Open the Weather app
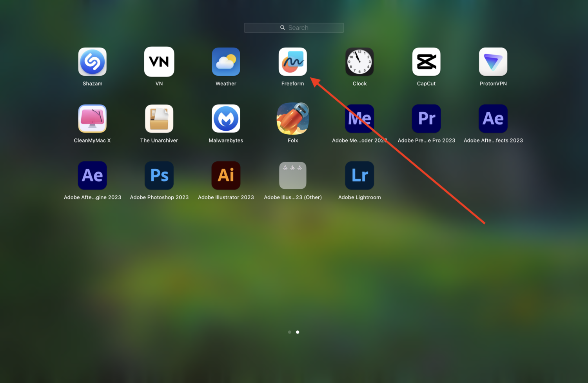 click(x=226, y=62)
